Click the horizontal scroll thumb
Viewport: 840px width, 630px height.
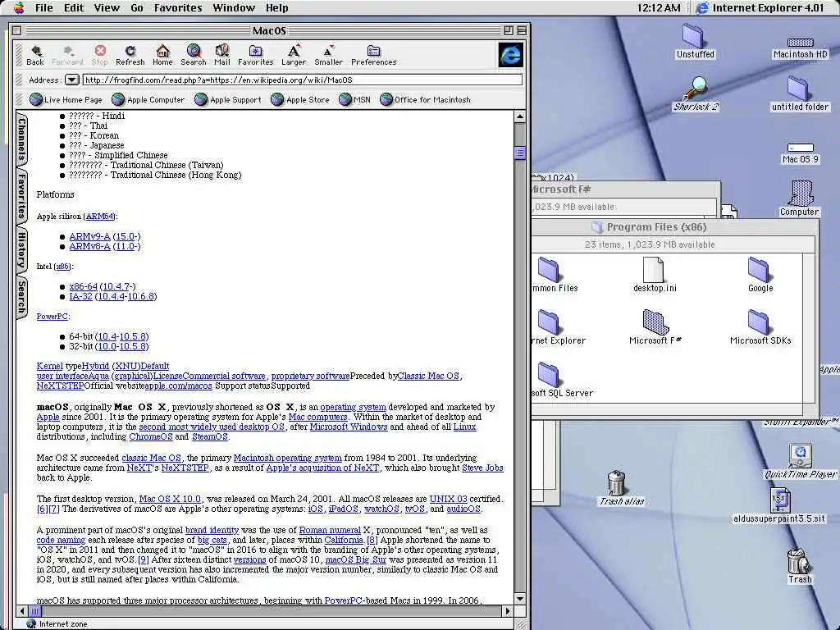pos(34,610)
